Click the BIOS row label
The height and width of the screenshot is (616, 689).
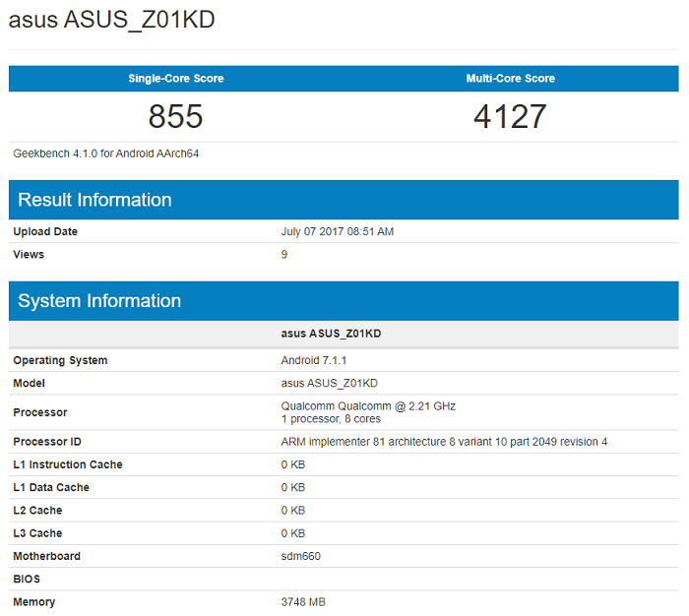click(27, 579)
